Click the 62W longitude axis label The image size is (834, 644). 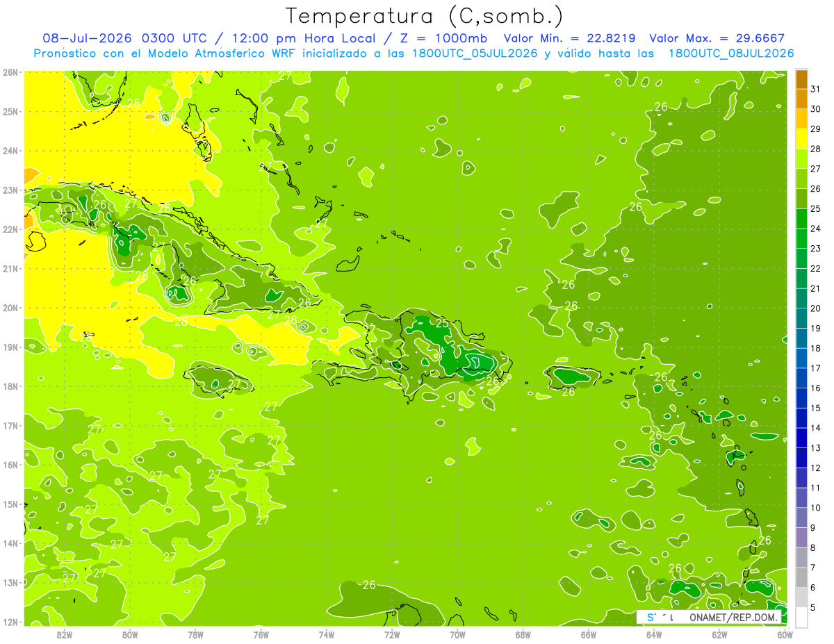pyautogui.click(x=719, y=634)
